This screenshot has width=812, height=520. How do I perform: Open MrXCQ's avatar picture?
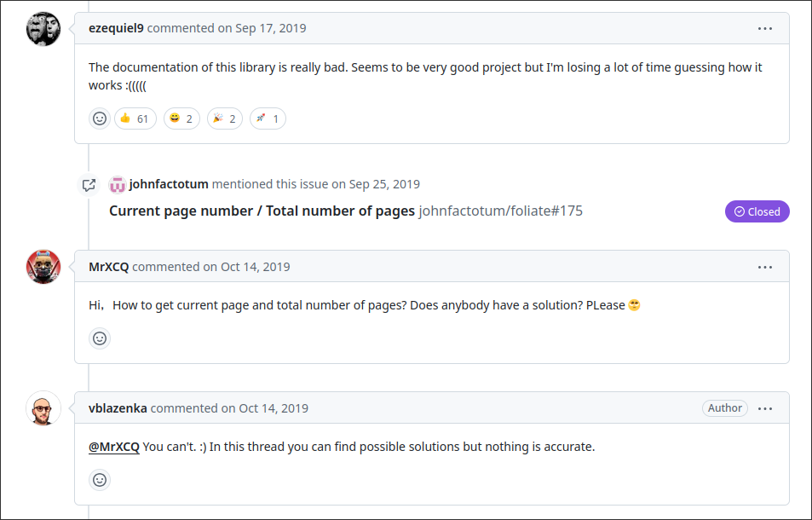pos(43,267)
